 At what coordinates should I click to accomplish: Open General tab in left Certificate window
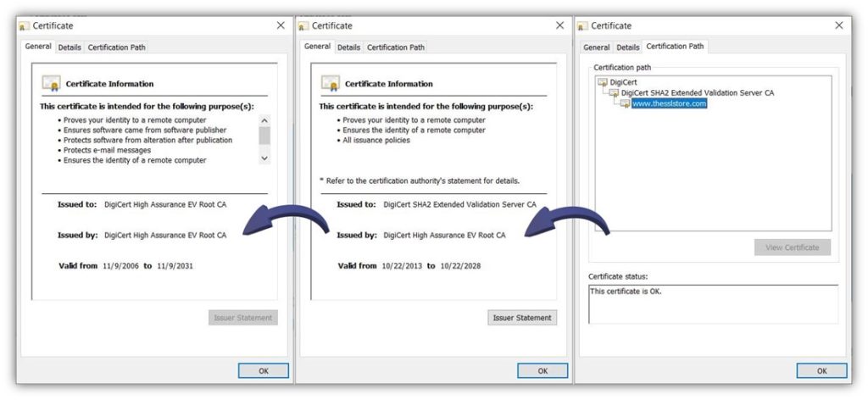point(38,47)
